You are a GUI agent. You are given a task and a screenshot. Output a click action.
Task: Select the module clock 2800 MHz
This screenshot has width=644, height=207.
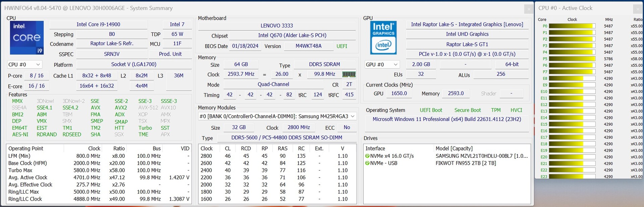[299, 127]
